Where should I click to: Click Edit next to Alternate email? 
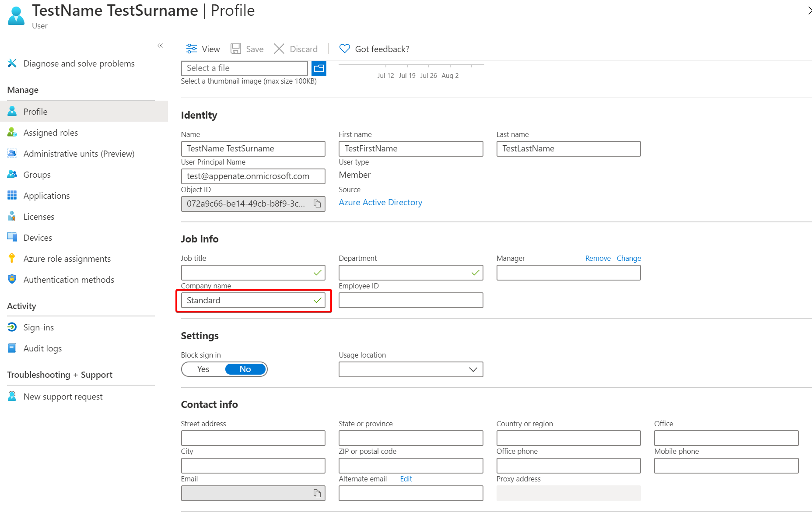[406, 479]
